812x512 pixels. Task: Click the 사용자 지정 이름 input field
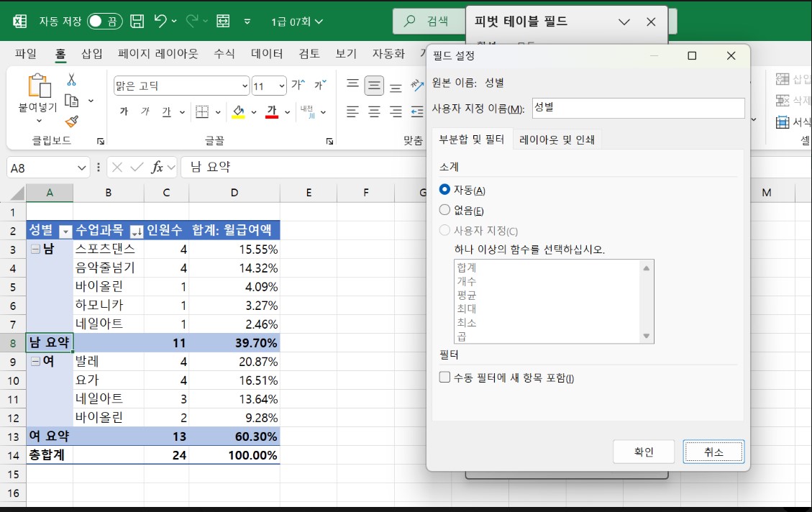(637, 108)
